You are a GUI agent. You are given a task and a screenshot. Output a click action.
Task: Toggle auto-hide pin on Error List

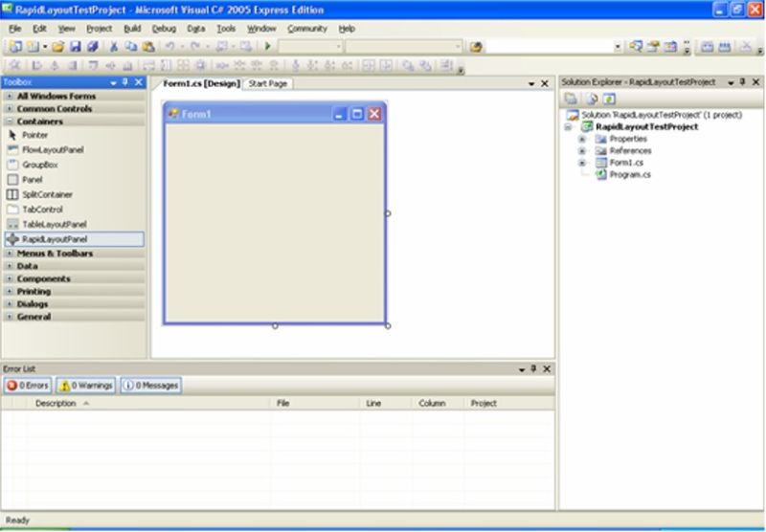tap(534, 368)
